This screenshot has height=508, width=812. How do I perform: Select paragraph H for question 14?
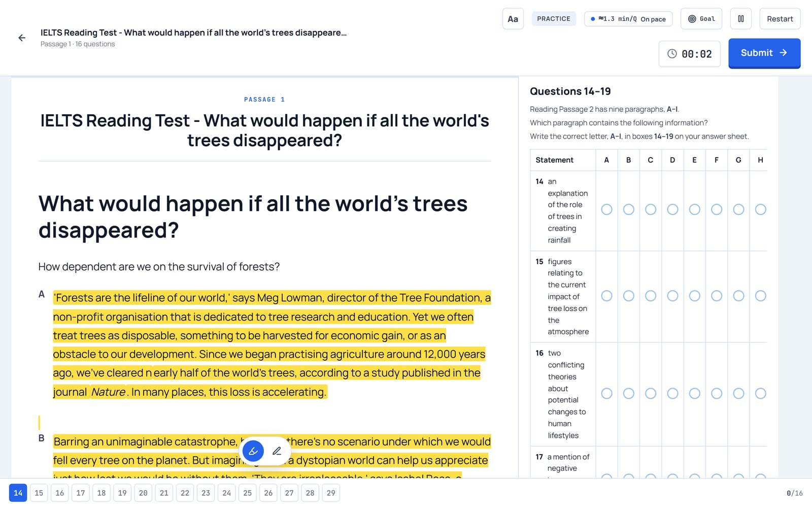point(760,209)
